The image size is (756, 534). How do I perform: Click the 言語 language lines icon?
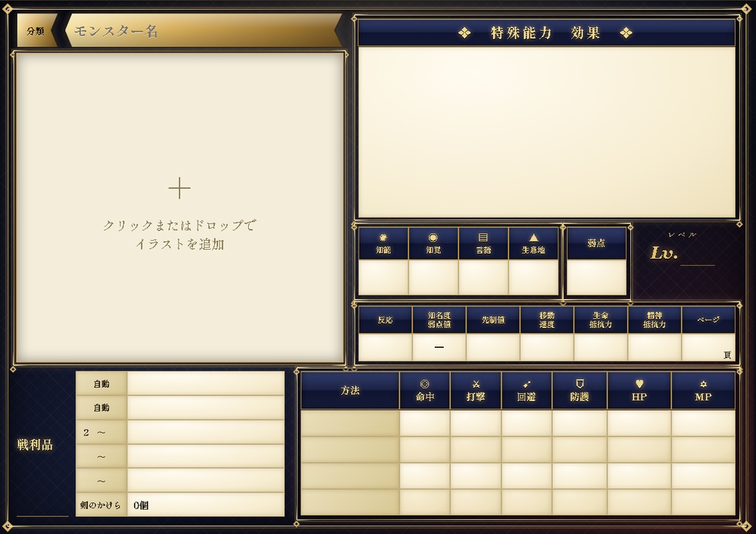click(x=483, y=237)
